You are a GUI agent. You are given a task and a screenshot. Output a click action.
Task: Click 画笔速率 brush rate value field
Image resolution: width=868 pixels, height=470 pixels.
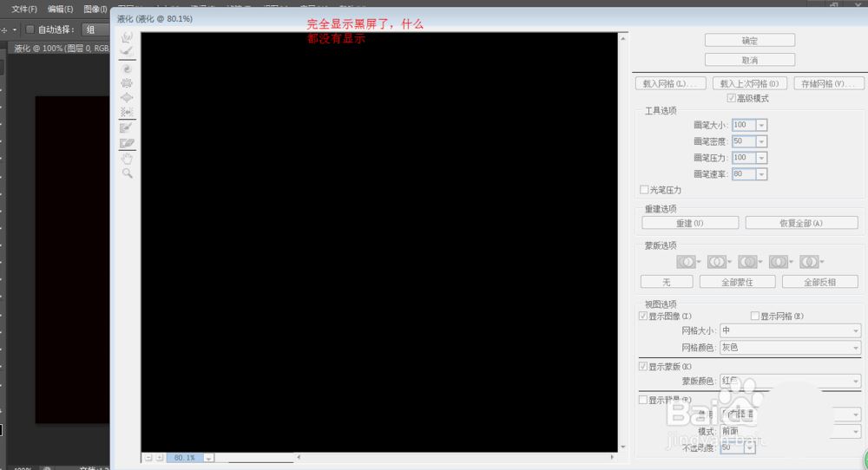[x=744, y=174]
